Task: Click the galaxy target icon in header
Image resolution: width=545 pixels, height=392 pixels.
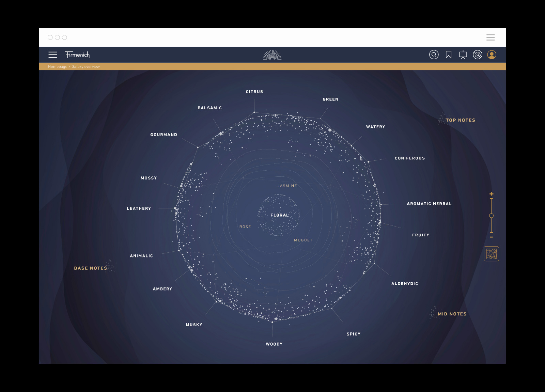Action: click(478, 54)
